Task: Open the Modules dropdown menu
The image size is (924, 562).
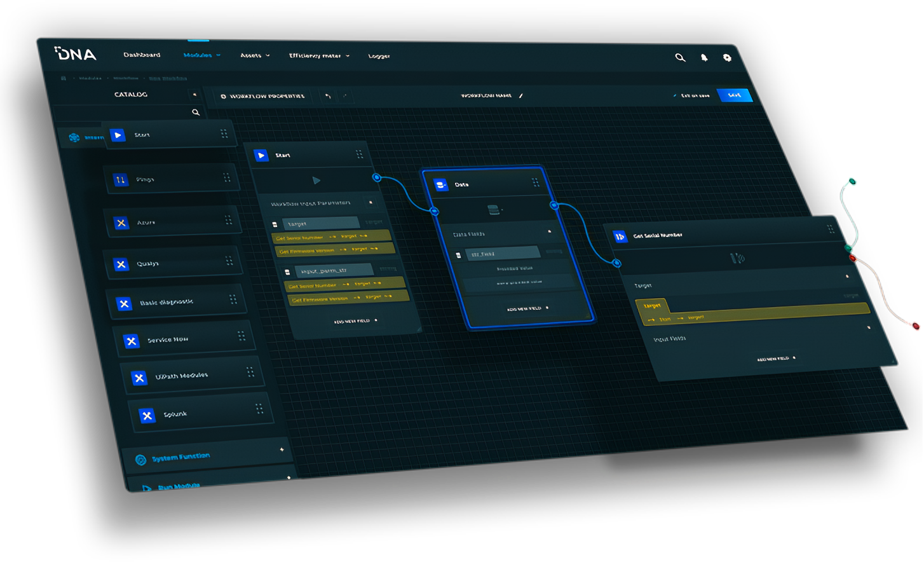Action: coord(202,55)
